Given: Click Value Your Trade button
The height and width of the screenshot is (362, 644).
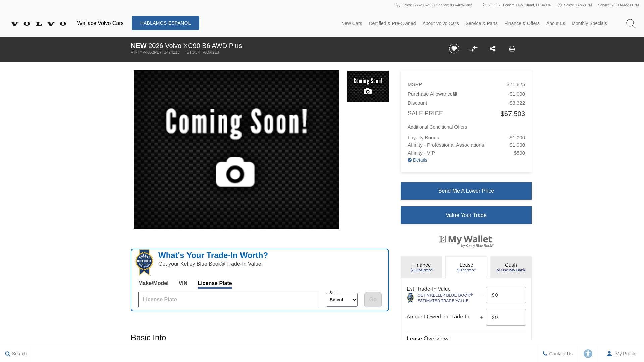Looking at the screenshot, I should tap(466, 215).
